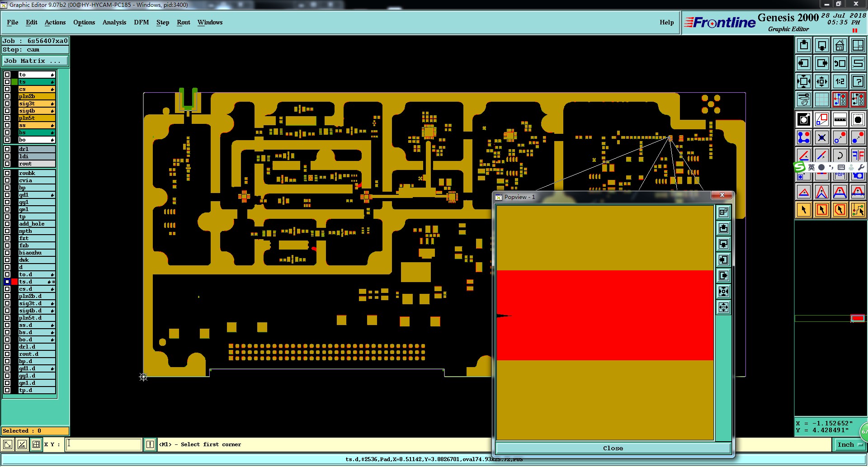Click the ruler measure tool icon
The image size is (868, 467).
(x=840, y=119)
